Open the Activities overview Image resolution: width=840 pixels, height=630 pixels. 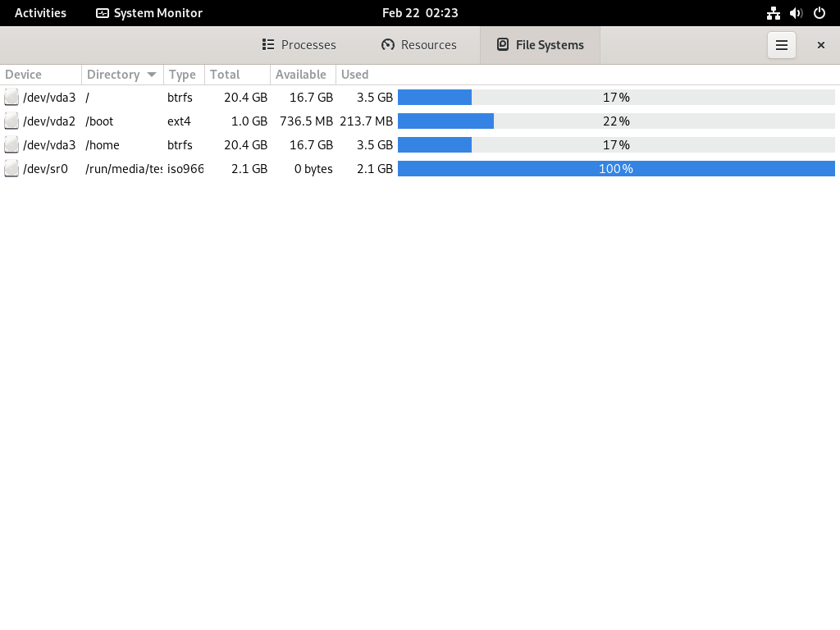point(40,13)
